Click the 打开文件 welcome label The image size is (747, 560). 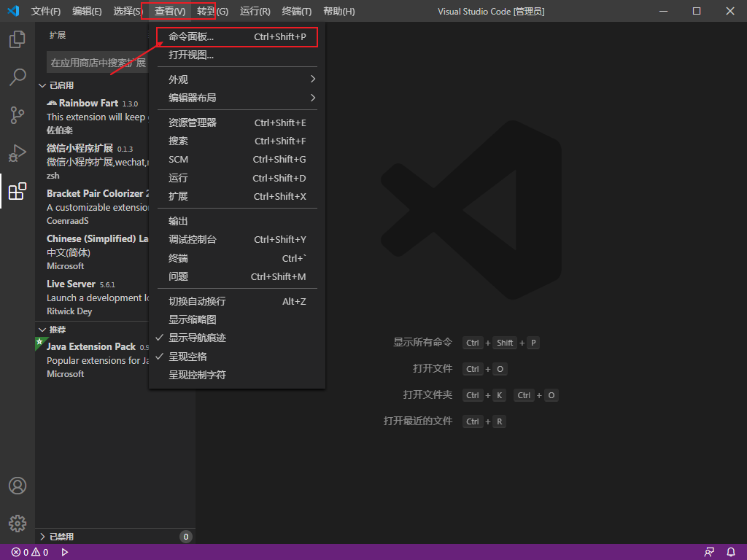point(432,368)
